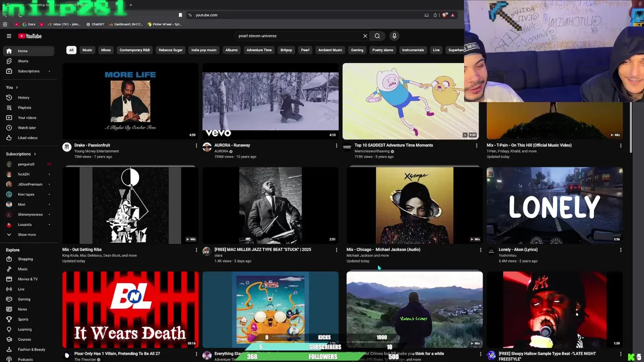Clear the search box with the X
The width and height of the screenshot is (644, 362).
coord(365,36)
